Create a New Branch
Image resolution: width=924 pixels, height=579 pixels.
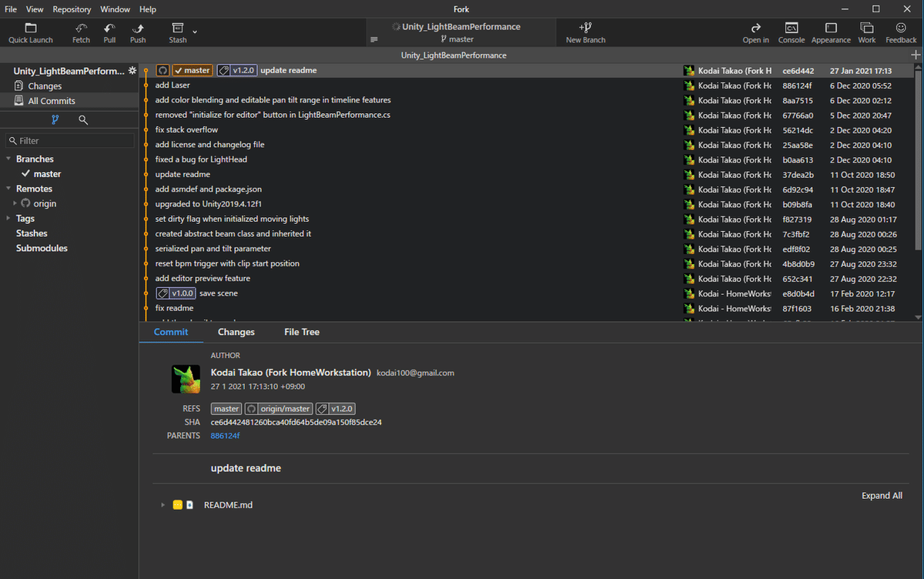585,33
